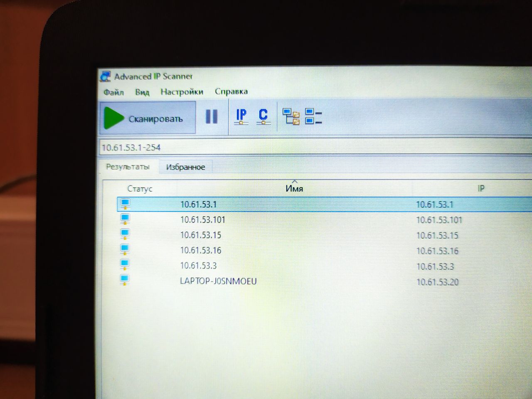Select name cell 10.61.53.101
The height and width of the screenshot is (399, 532).
(202, 220)
